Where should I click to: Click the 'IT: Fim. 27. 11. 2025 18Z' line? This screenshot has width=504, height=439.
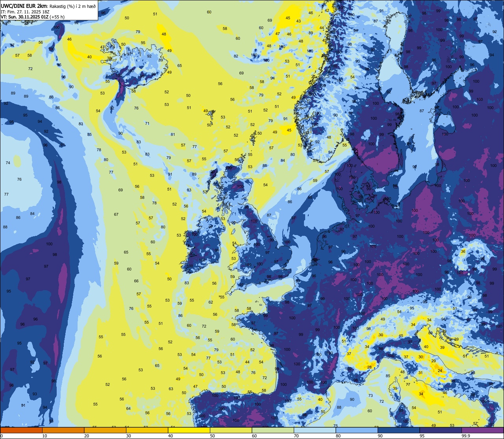pyautogui.click(x=25, y=11)
